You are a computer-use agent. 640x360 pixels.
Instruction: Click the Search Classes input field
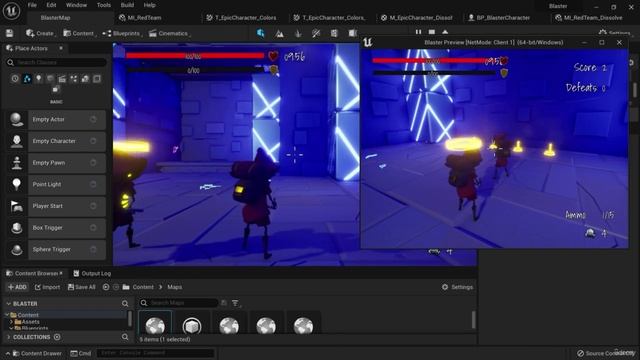pyautogui.click(x=56, y=62)
